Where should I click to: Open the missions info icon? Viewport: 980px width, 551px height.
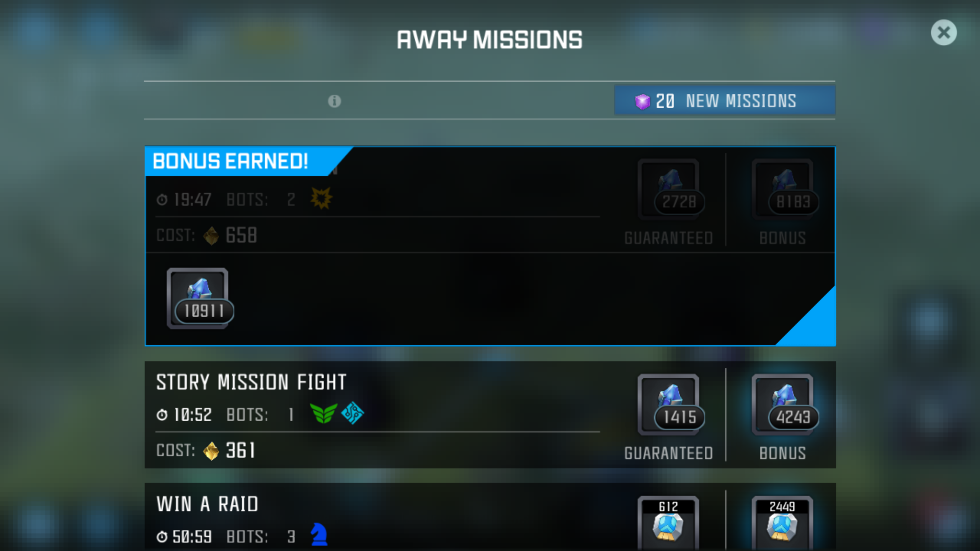[334, 101]
